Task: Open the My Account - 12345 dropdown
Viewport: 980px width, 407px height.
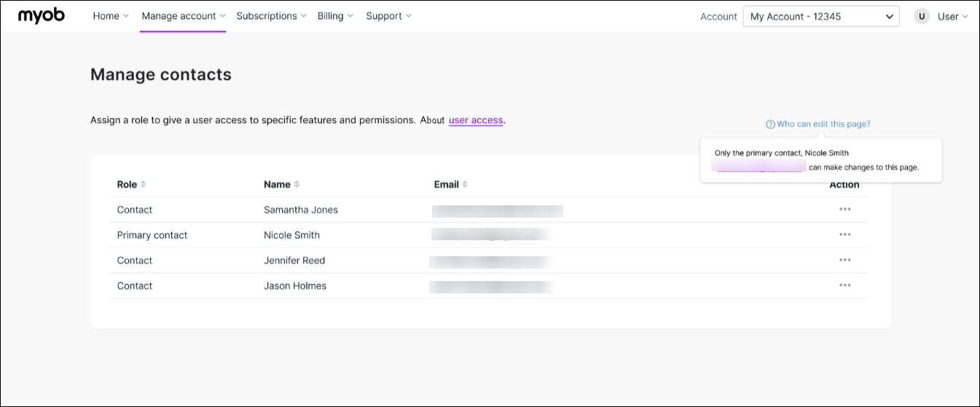Action: (821, 16)
